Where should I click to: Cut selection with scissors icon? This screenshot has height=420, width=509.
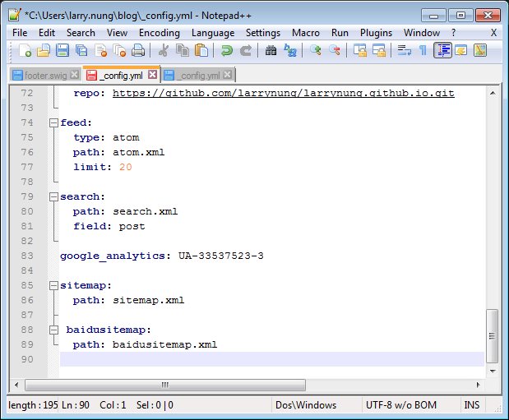(164, 51)
